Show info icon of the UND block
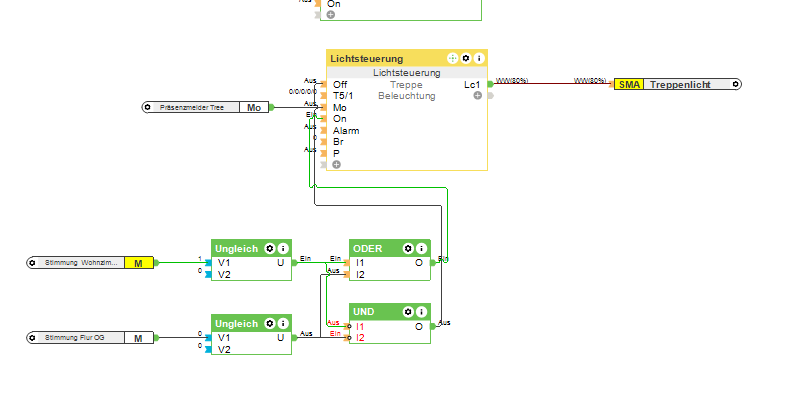793x420 pixels. coord(421,312)
